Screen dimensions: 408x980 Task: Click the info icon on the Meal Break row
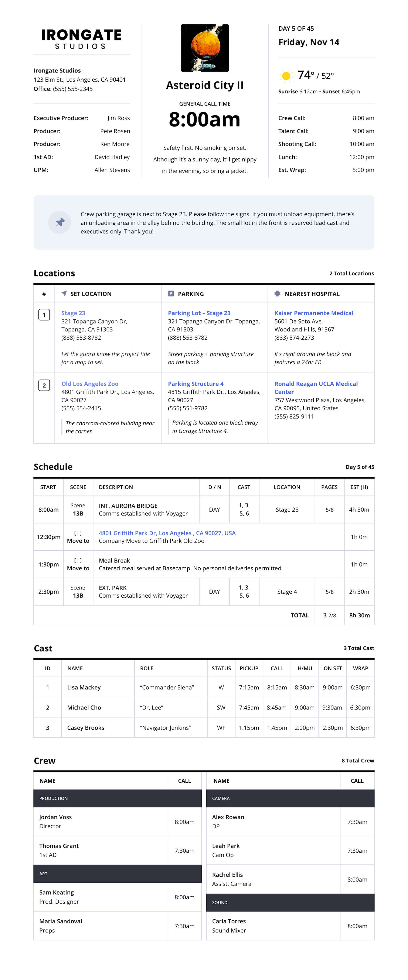(x=78, y=560)
